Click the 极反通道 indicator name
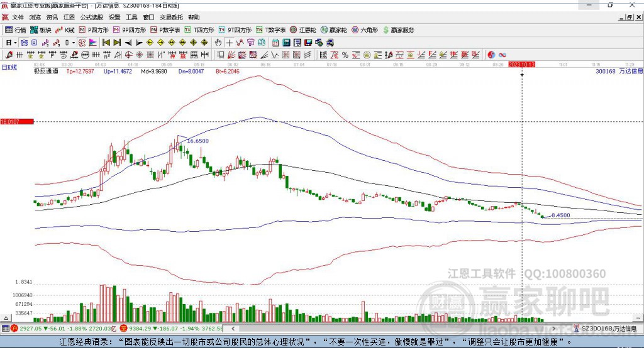This screenshot has height=348, width=644. 46,72
